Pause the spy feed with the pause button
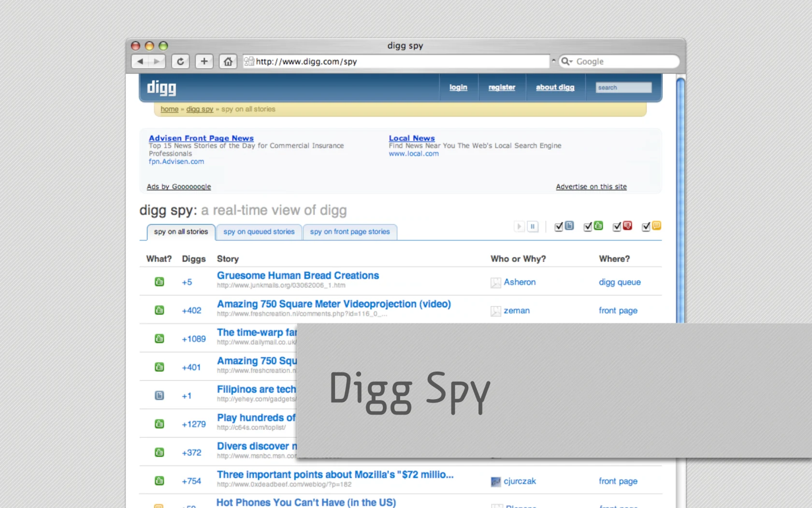Viewport: 812px width, 508px height. [533, 226]
